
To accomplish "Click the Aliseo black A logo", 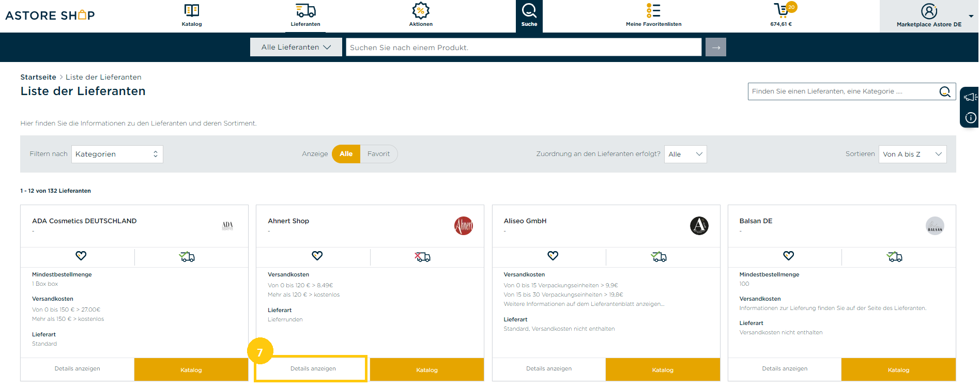I will tap(699, 226).
